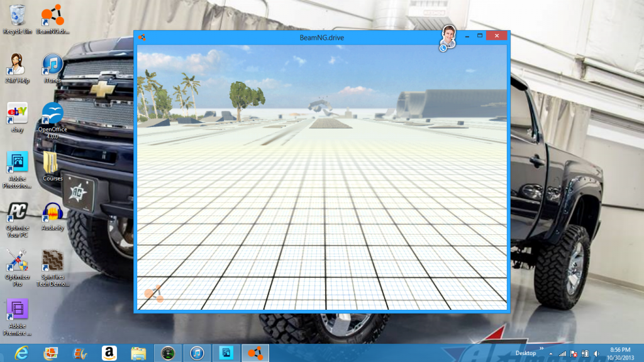Switch to iTunes in the taskbar
This screenshot has width=644, height=362.
point(197,353)
